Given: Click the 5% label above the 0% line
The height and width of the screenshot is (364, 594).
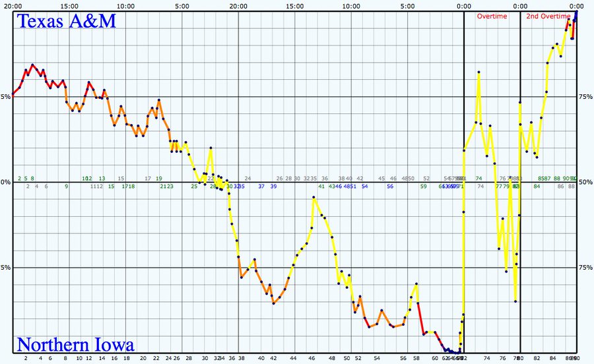Looking at the screenshot, I should click(x=5, y=97).
